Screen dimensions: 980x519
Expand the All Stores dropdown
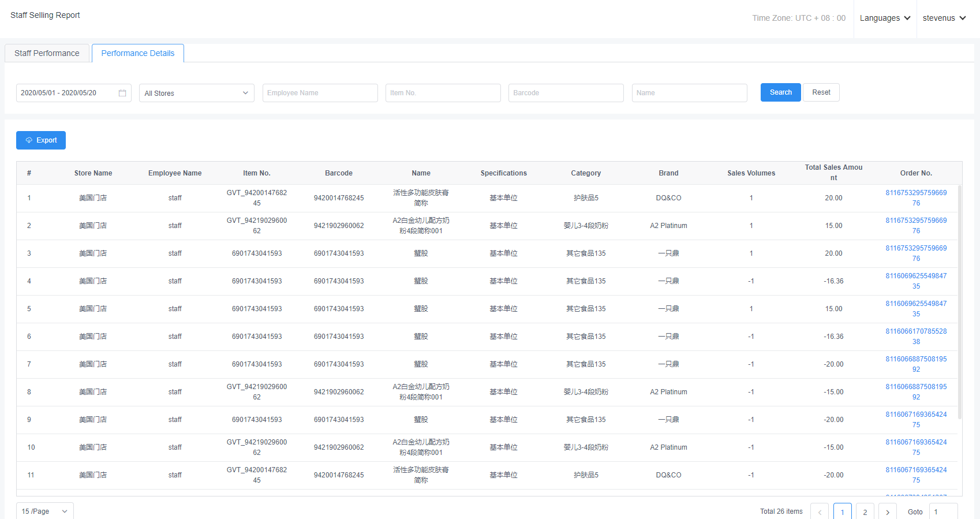point(196,93)
